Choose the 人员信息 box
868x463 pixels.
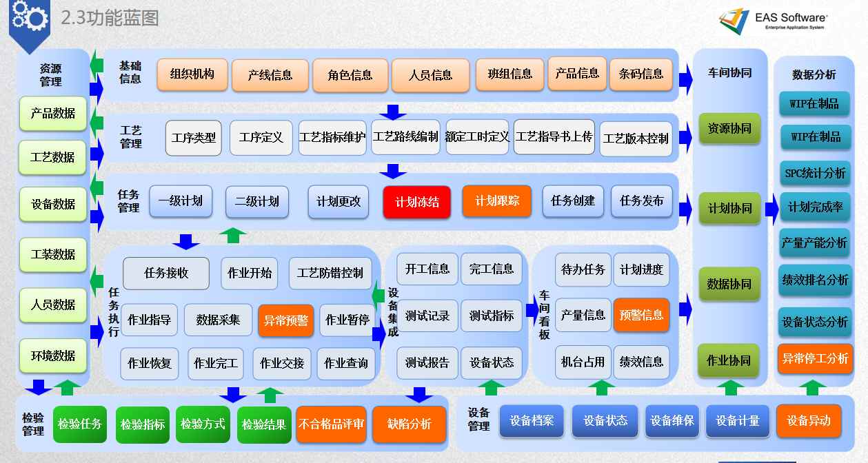click(x=430, y=76)
